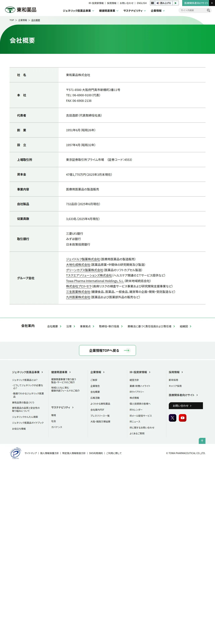Open footer プレスリリース一覧 link
The image size is (215, 644).
coord(100,416)
